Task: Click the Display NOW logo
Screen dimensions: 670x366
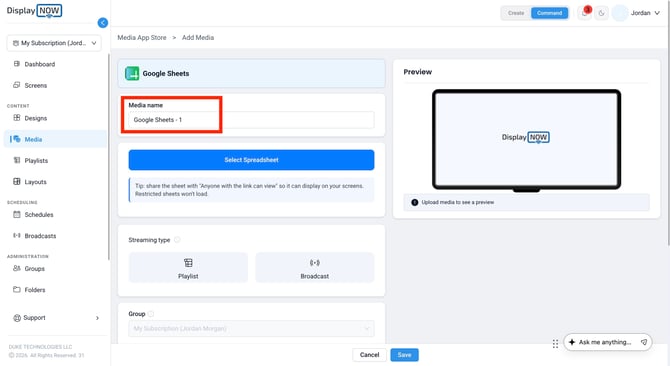Action: 34,10
